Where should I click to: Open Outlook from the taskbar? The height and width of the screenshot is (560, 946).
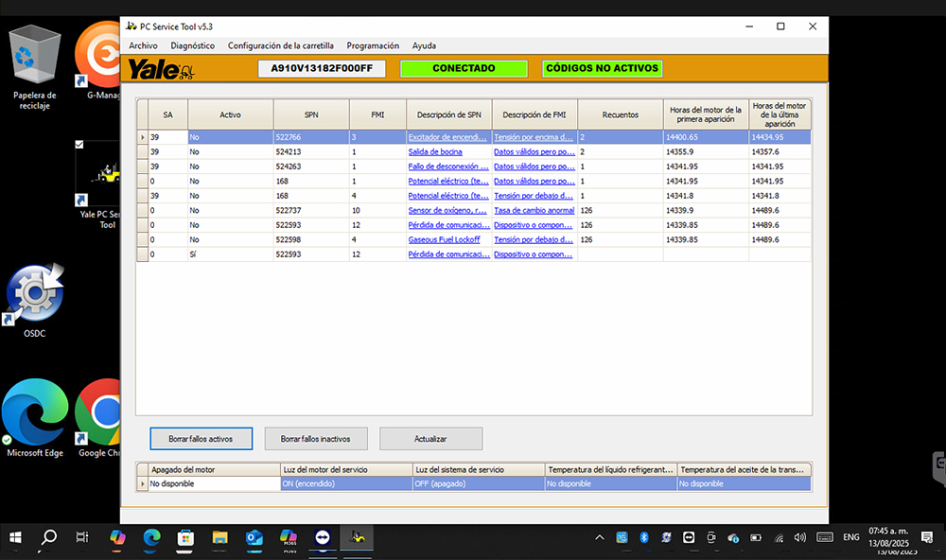pyautogui.click(x=254, y=537)
